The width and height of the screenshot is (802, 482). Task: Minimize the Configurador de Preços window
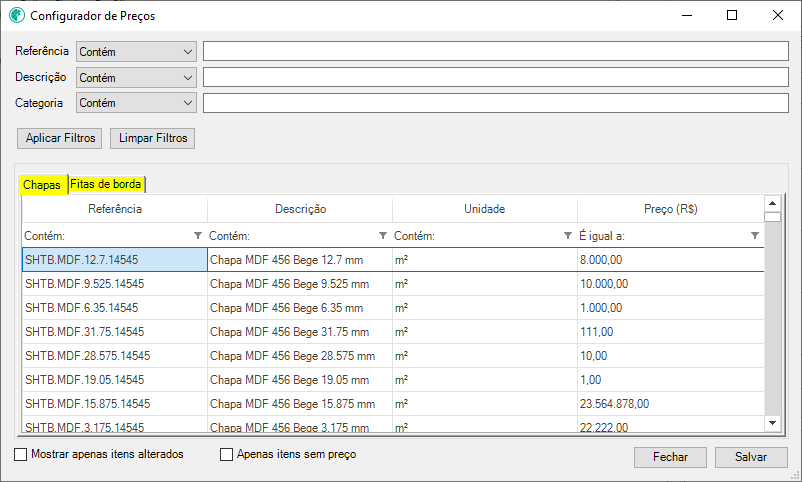click(x=687, y=15)
